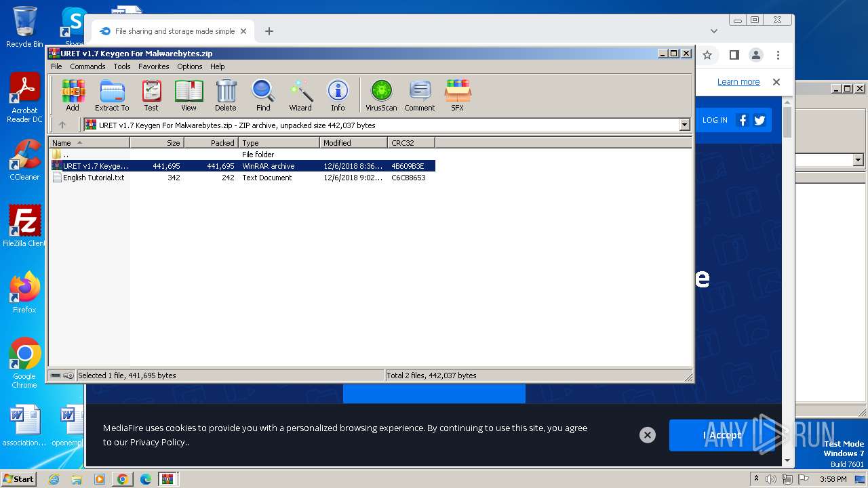The width and height of the screenshot is (868, 488).
Task: Click I Accept cookie button
Action: click(x=722, y=435)
